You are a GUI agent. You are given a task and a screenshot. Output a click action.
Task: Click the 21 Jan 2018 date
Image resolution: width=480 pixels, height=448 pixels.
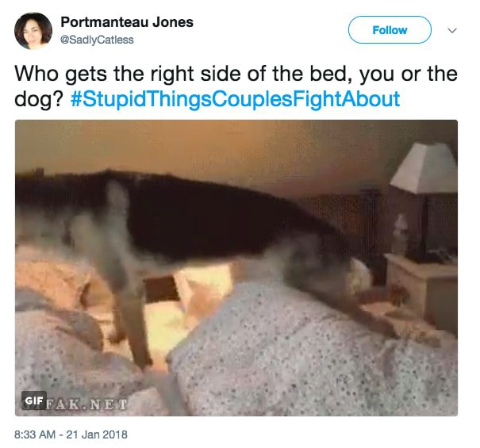(97, 435)
